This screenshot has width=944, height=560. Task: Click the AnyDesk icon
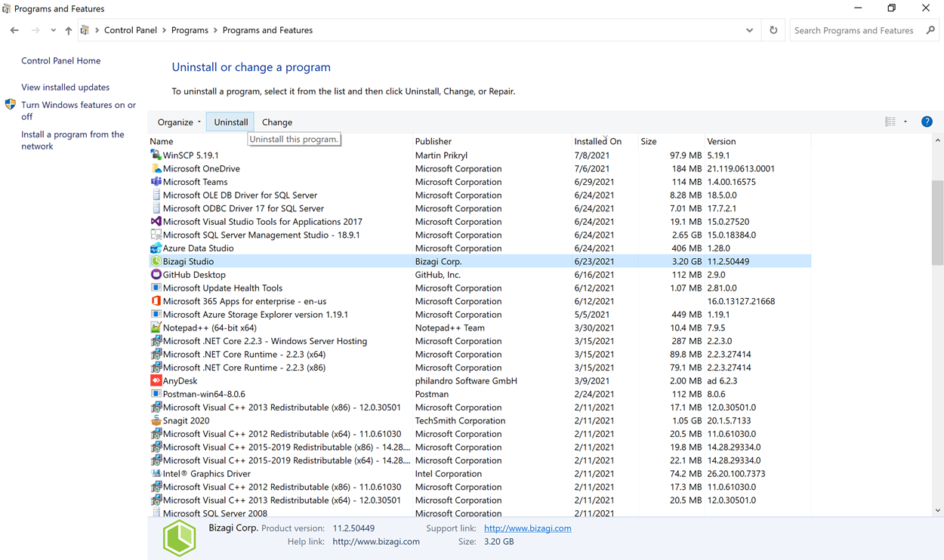pyautogui.click(x=156, y=380)
